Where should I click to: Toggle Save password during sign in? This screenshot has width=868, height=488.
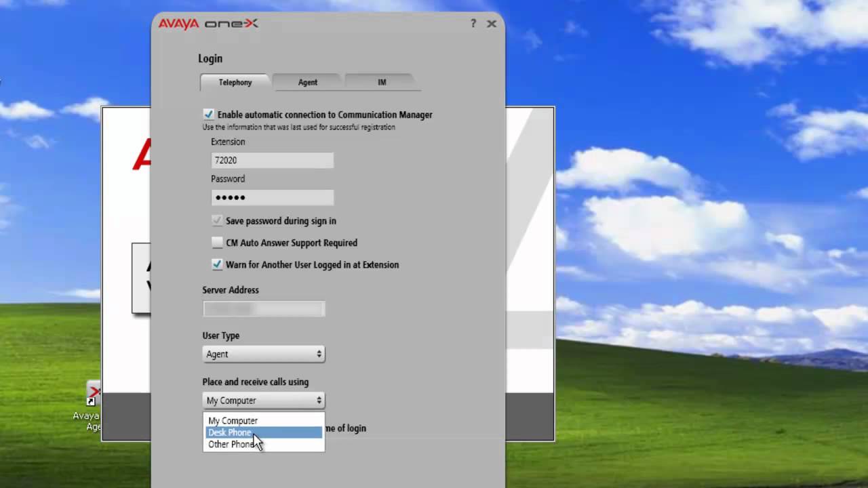coord(217,221)
